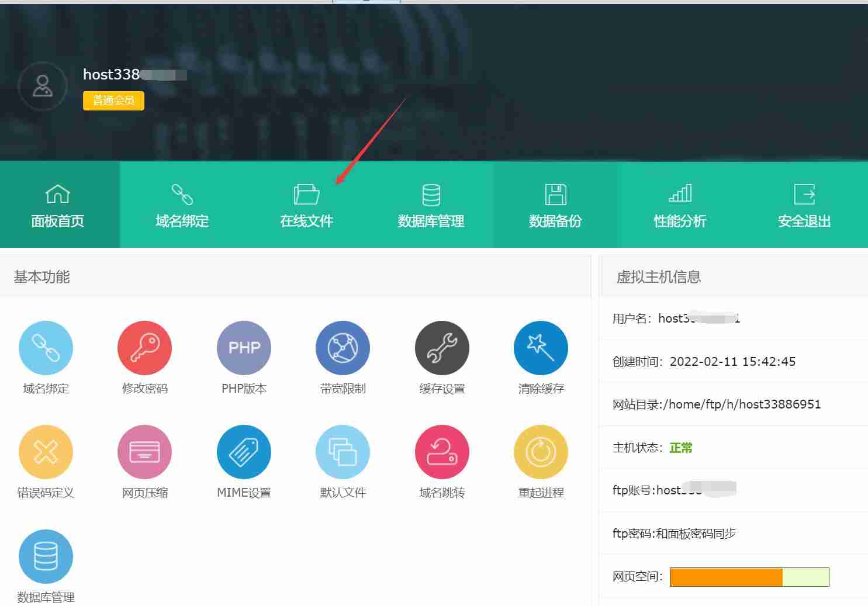Viewport: 868px width, 606px height.
Task: Open the PHP版本 settings icon
Action: click(244, 348)
